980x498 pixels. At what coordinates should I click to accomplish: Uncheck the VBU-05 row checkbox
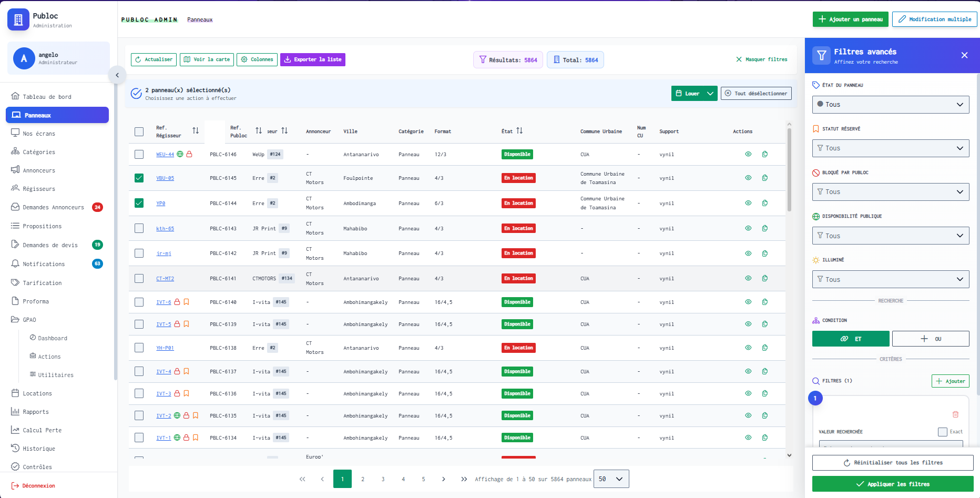click(x=139, y=178)
